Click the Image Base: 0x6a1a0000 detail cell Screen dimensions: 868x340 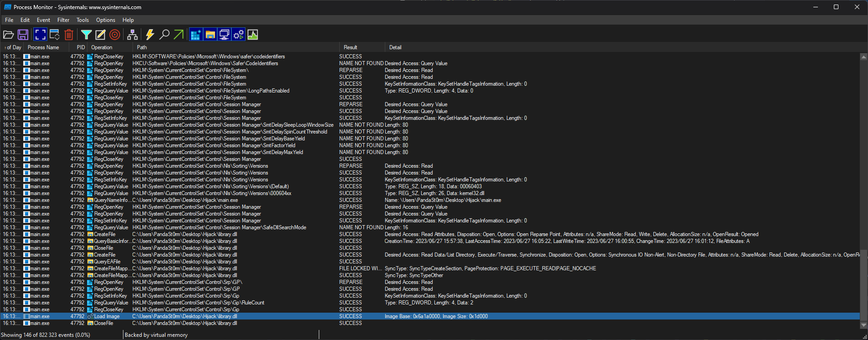(x=436, y=316)
